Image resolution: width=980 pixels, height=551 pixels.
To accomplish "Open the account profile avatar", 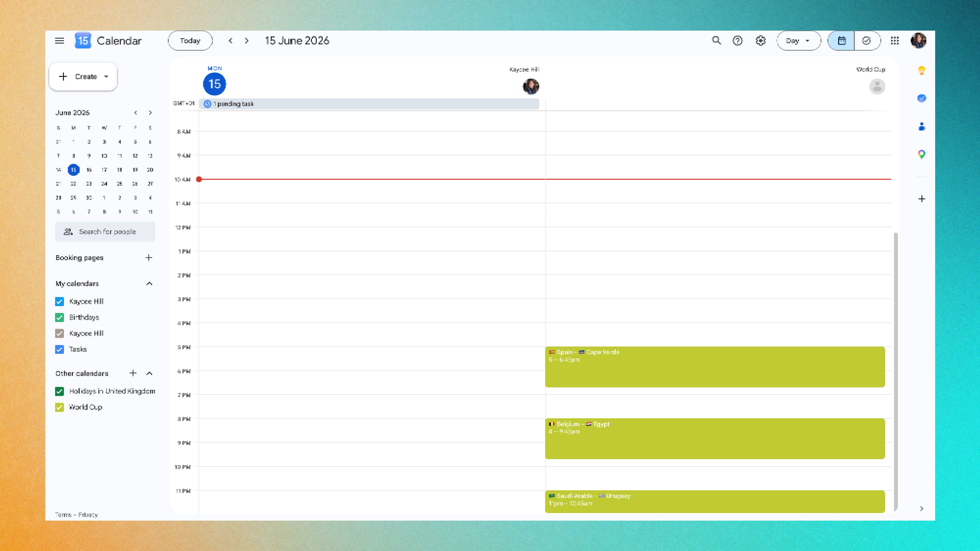I will (x=918, y=41).
